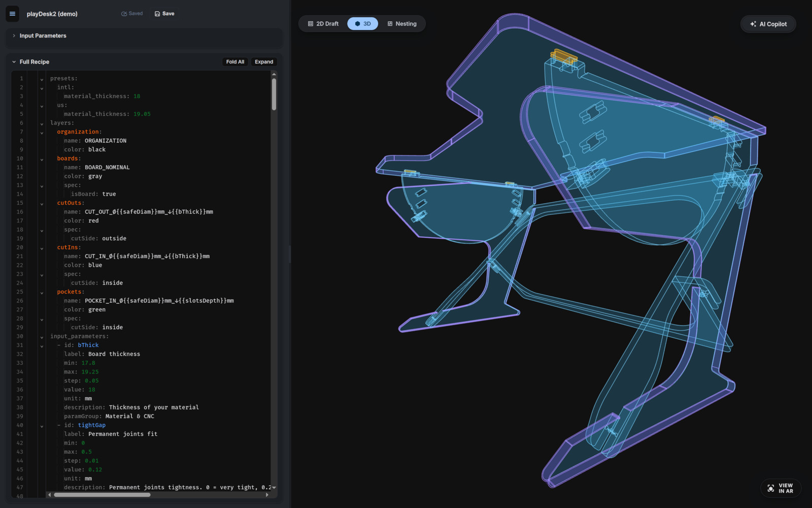Click the 'isBoard: true' line
812x508 pixels.
(x=93, y=194)
